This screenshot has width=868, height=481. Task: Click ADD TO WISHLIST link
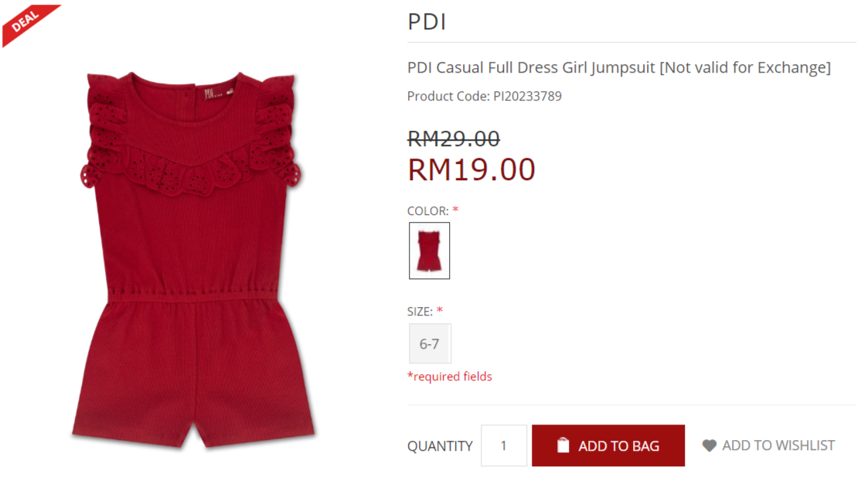pyautogui.click(x=768, y=445)
